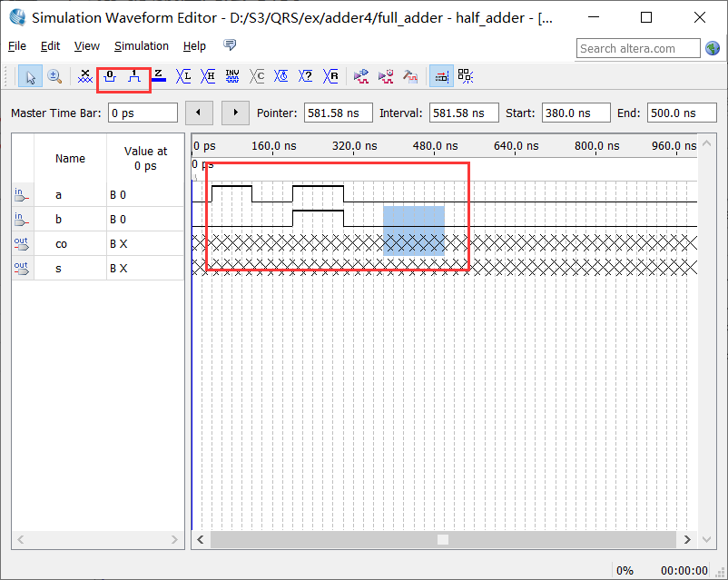Apply Forcing Low (0) waveform
Viewport: 728px width, 580px height.
pyautogui.click(x=110, y=76)
